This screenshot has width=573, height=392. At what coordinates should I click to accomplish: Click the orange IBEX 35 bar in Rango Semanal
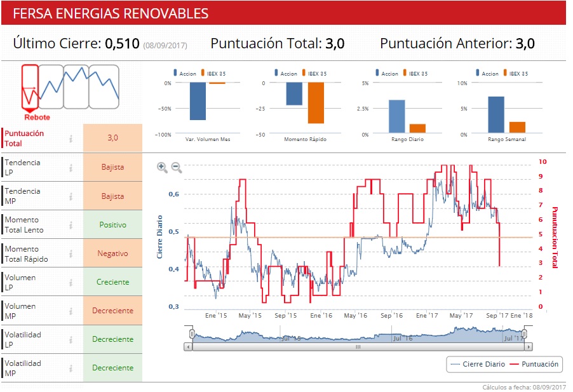(517, 127)
